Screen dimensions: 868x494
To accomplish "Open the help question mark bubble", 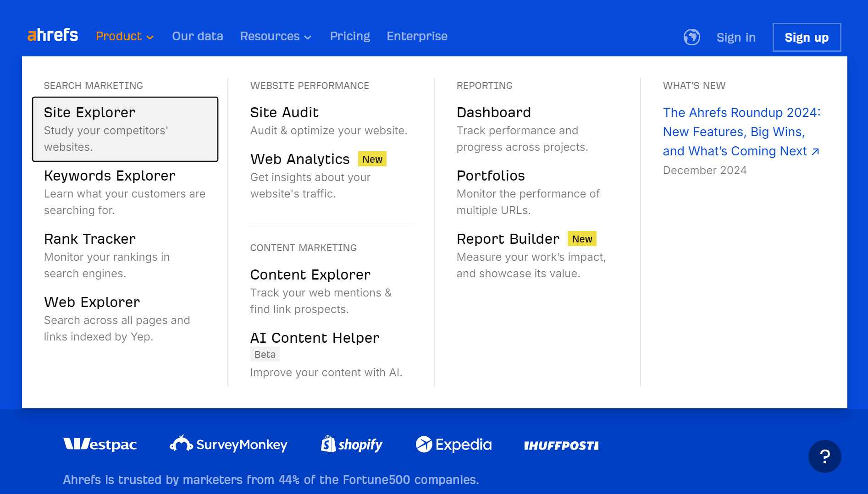I will (824, 456).
